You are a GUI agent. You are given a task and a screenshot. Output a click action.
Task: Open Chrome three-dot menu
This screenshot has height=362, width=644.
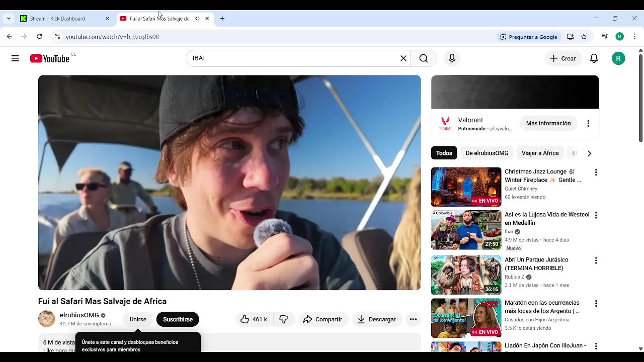point(635,37)
